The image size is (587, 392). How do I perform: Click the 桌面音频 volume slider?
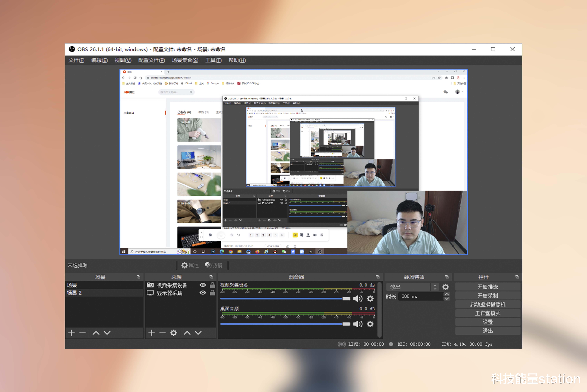point(285,324)
